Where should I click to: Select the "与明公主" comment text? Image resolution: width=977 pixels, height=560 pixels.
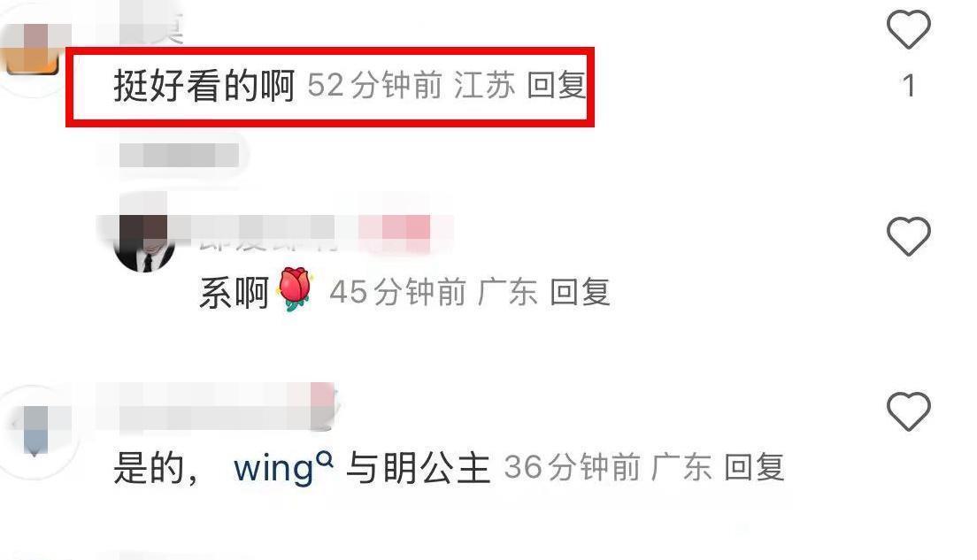tap(418, 468)
